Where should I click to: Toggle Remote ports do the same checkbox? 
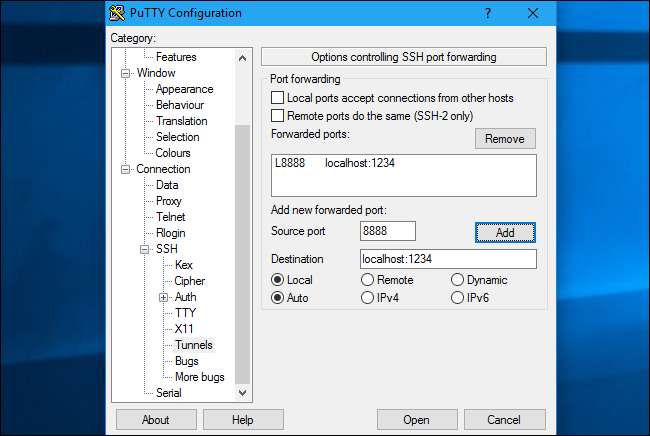point(278,116)
